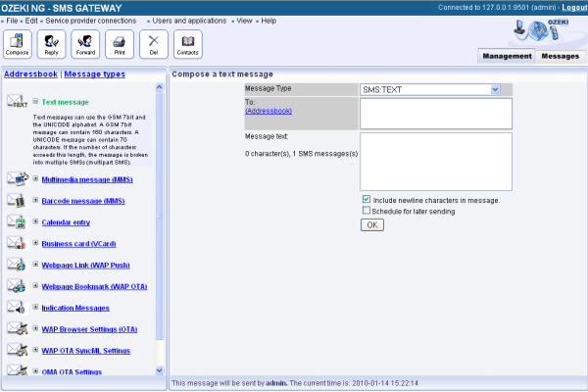The image size is (588, 392).
Task: Click the WAP OTA SyncML Settings envelope icon
Action: pos(18,350)
